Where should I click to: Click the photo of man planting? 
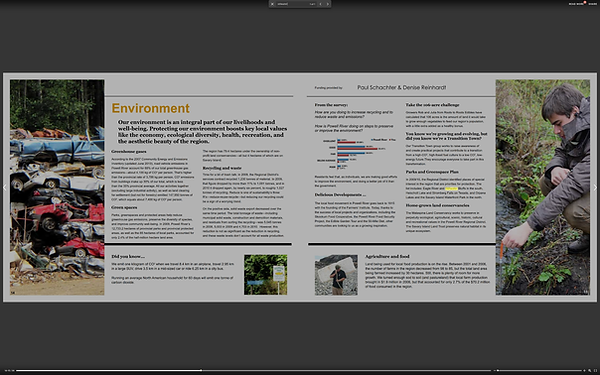point(543,187)
